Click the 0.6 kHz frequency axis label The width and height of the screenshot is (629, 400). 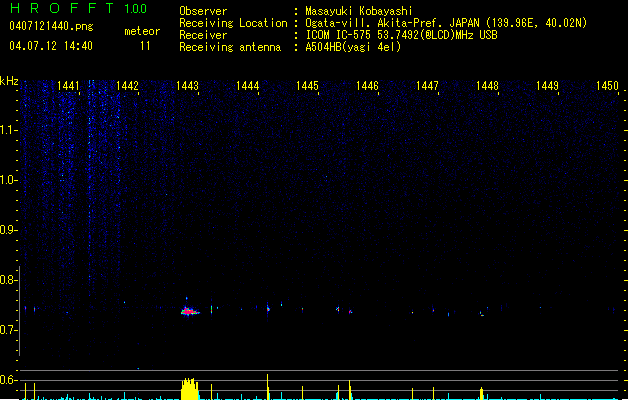[9, 380]
